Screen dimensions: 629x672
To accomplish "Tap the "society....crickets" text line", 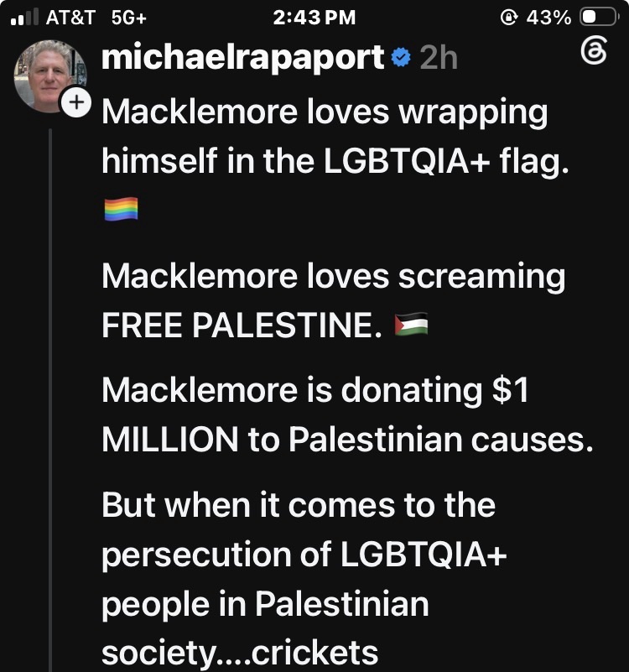I will [240, 654].
